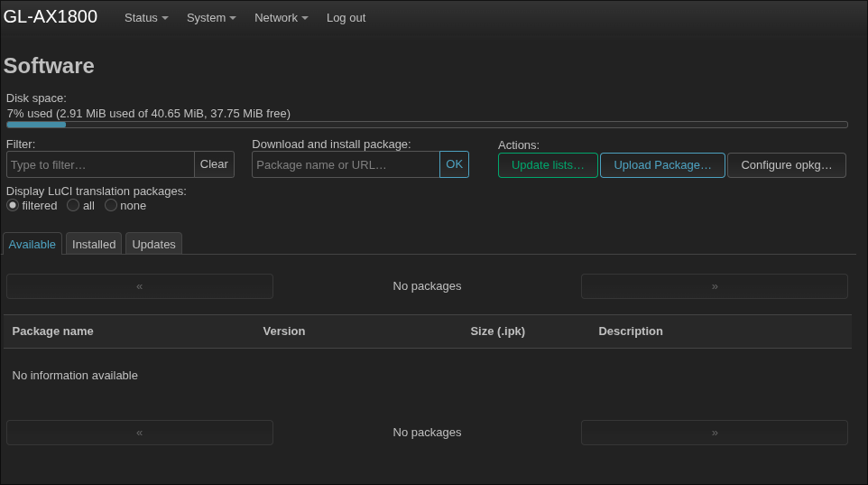The image size is (868, 485).
Task: Select the all translation radio option
Action: (x=73, y=206)
